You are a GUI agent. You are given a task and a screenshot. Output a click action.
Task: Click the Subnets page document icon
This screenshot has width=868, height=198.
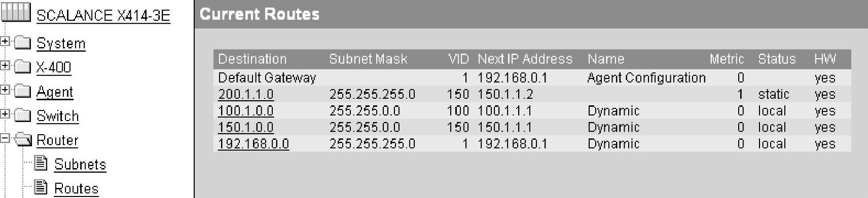coord(42,163)
